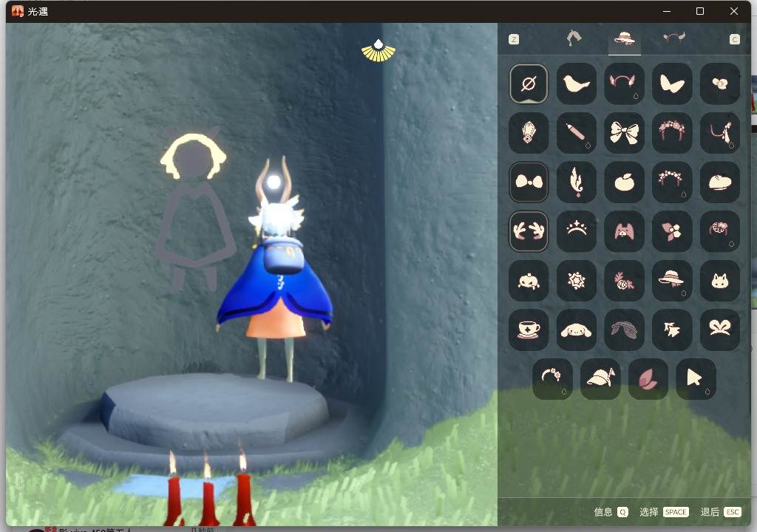Click the 信息 Q info button

coord(611,512)
